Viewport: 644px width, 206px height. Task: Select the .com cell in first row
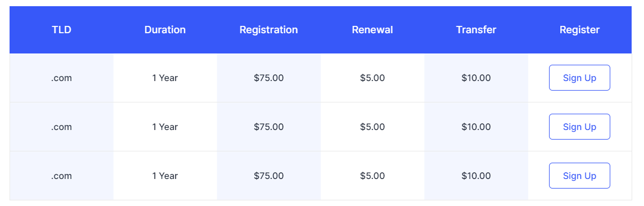(62, 78)
